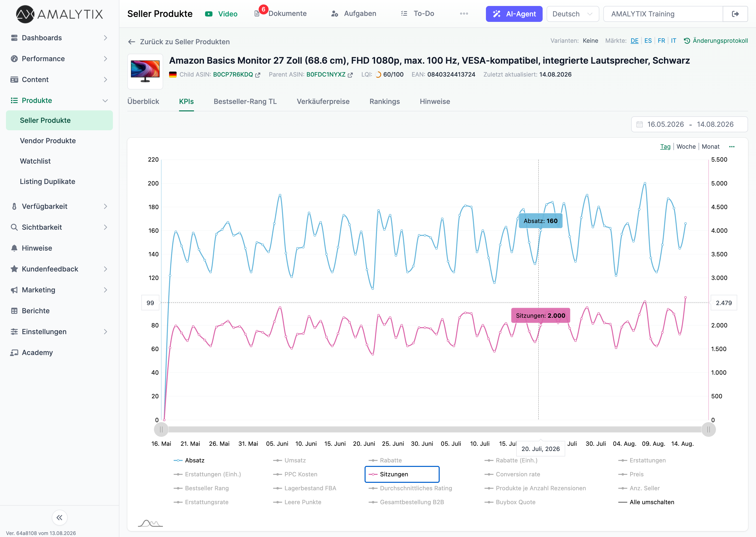The width and height of the screenshot is (756, 537).
Task: Open Child ASIN external link icon
Action: coord(258,75)
